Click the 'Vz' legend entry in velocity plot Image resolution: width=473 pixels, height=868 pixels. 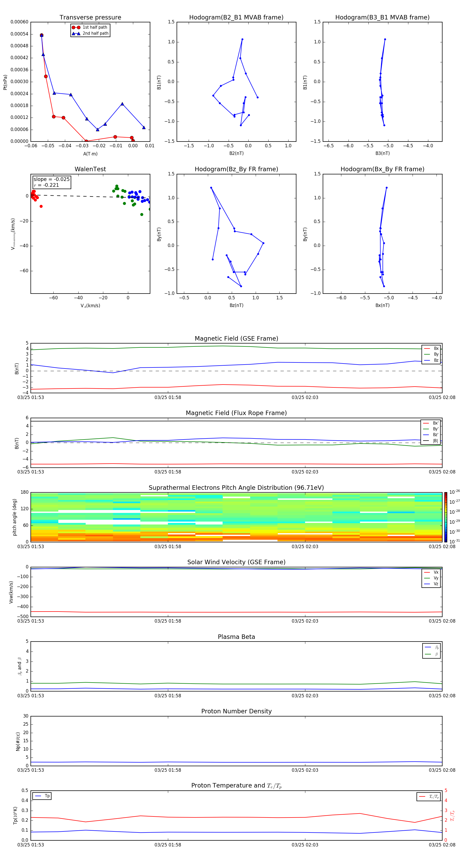tap(431, 584)
